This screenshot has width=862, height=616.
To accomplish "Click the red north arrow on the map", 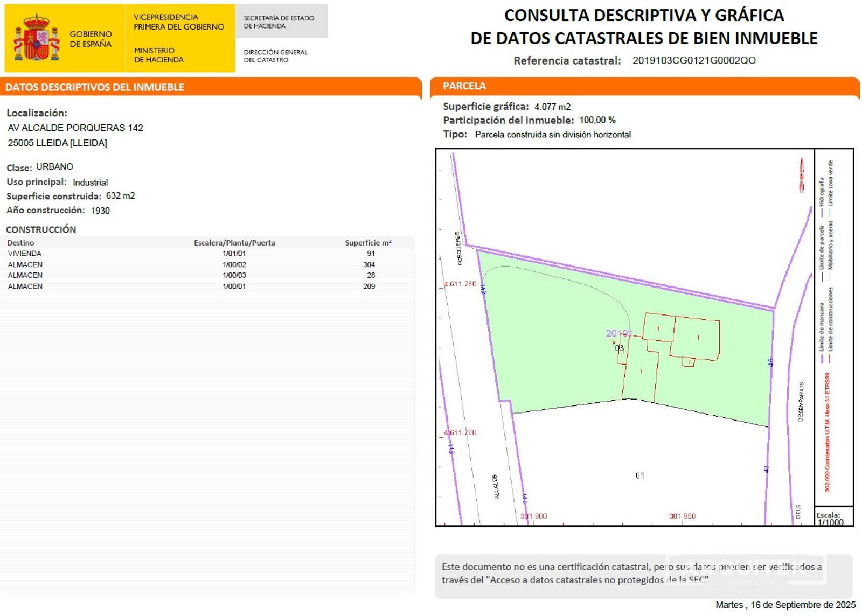I will coord(802,175).
